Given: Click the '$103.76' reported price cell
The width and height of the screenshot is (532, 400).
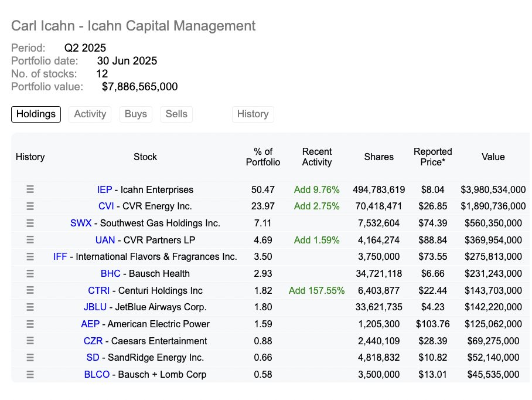Looking at the screenshot, I should [432, 324].
